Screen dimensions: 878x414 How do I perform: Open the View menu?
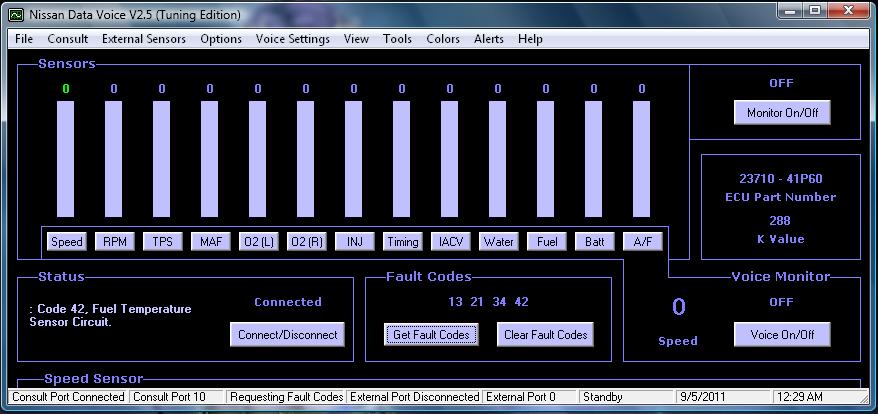(x=356, y=39)
